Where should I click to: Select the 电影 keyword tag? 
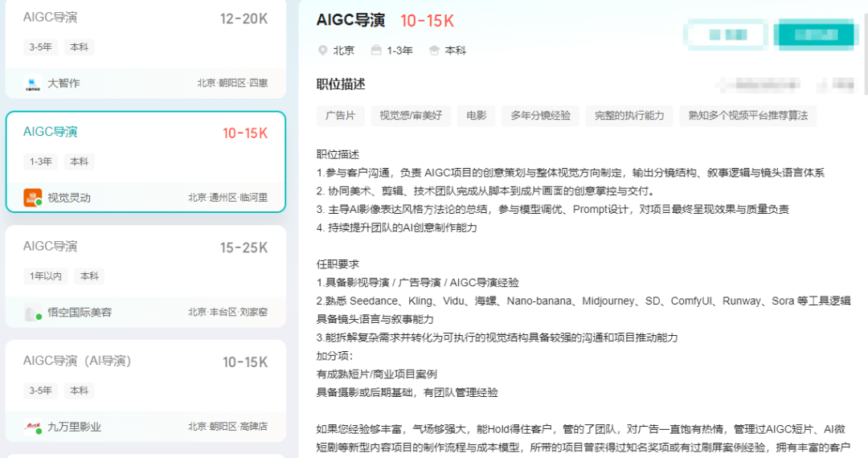(477, 116)
